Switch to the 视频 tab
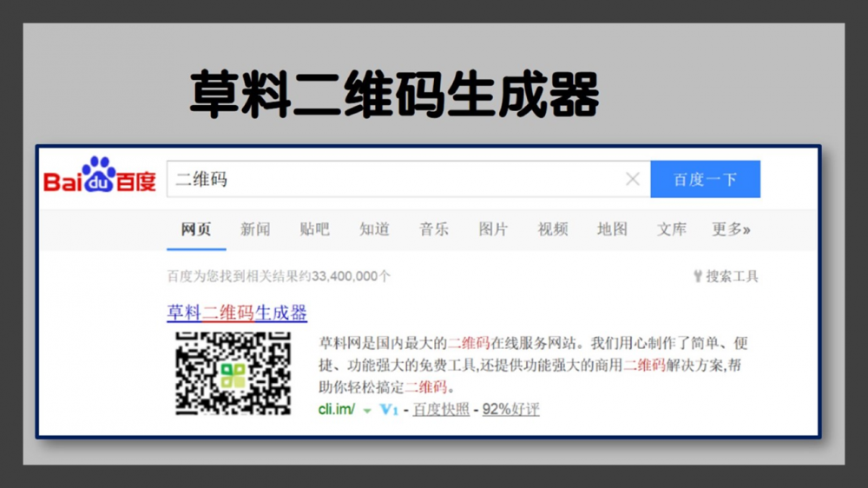 tap(553, 229)
